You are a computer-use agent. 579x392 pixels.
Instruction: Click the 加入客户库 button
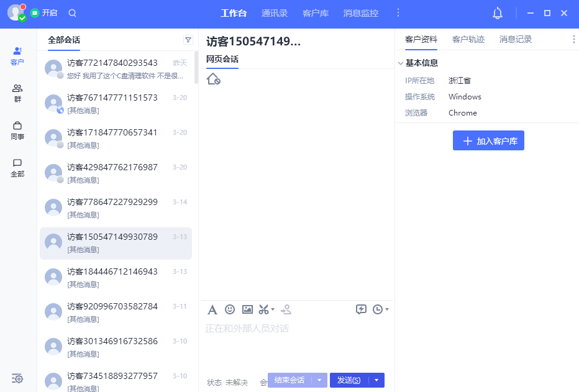click(x=488, y=140)
